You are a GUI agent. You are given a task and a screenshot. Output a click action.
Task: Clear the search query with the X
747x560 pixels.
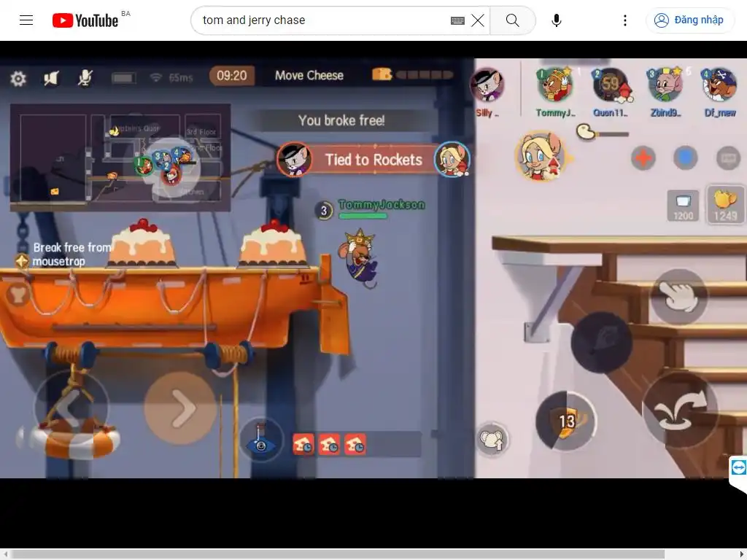477,20
